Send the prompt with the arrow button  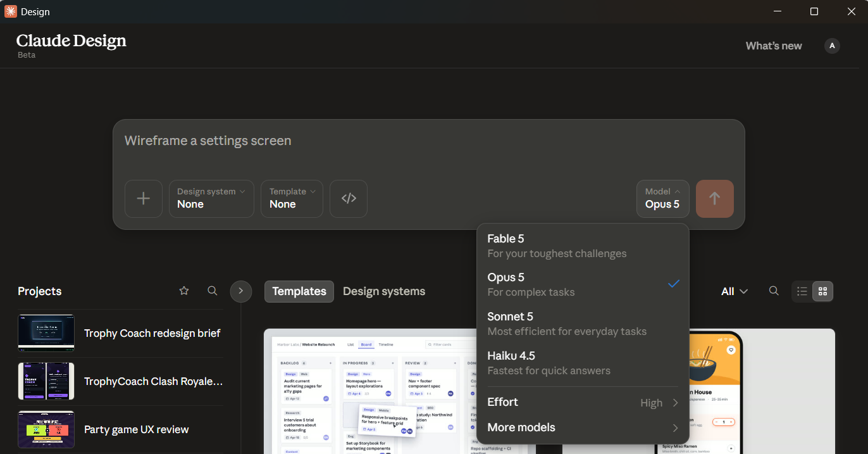715,199
